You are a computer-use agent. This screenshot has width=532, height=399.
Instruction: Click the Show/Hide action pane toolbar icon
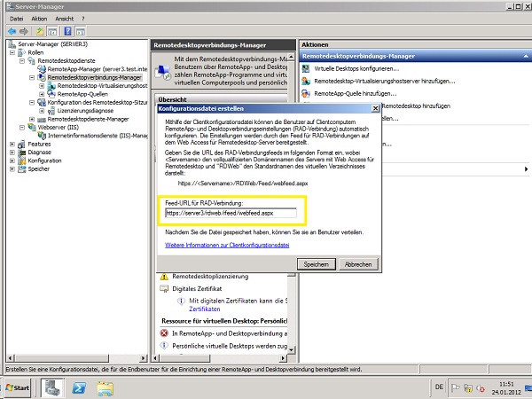coord(81,32)
